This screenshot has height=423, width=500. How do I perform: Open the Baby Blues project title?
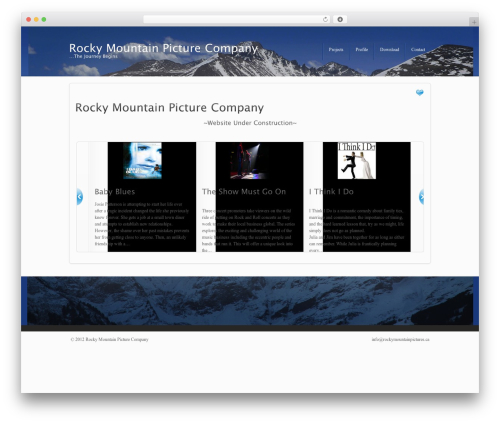tap(115, 192)
